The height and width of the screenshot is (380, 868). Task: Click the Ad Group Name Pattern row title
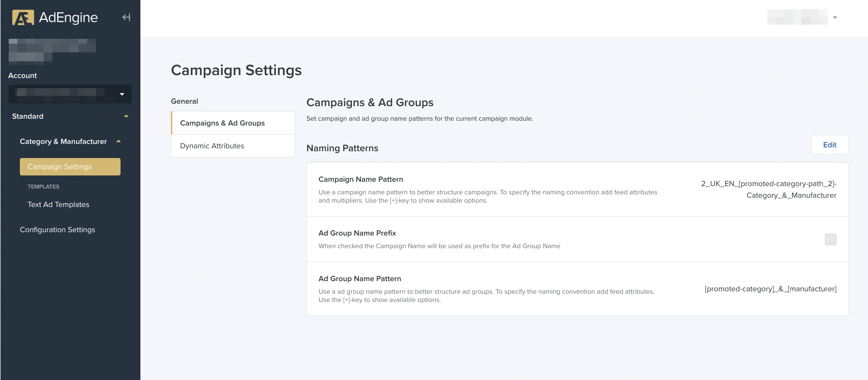point(360,279)
